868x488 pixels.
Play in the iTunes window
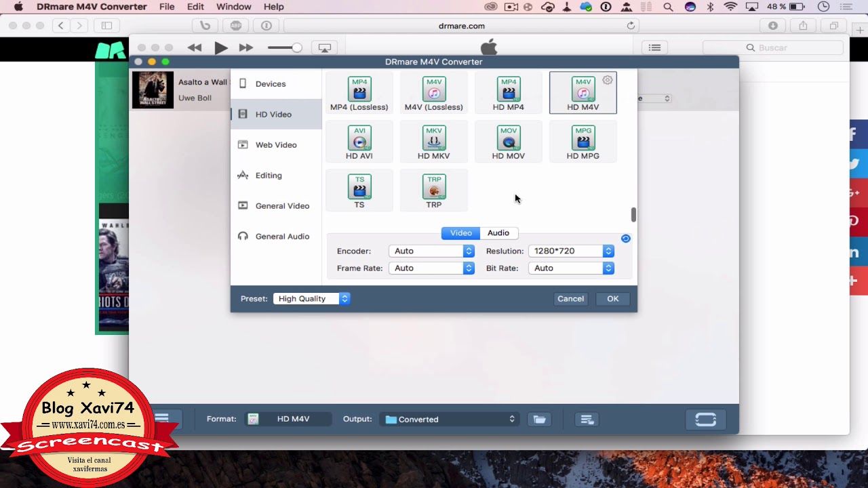tap(220, 48)
